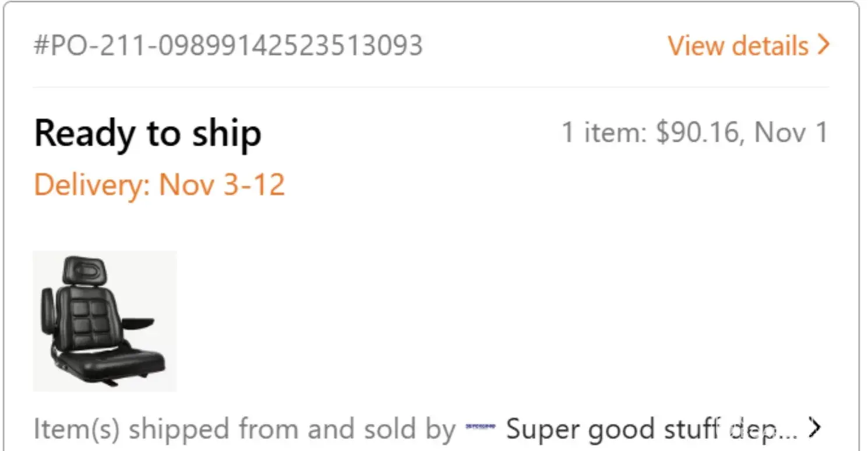Click the seller logo icon

[x=480, y=427]
